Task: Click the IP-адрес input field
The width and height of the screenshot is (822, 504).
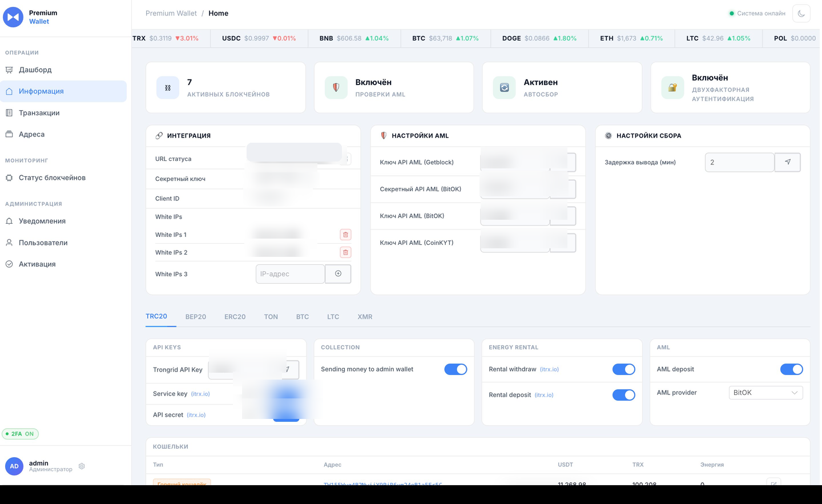Action: tap(290, 274)
